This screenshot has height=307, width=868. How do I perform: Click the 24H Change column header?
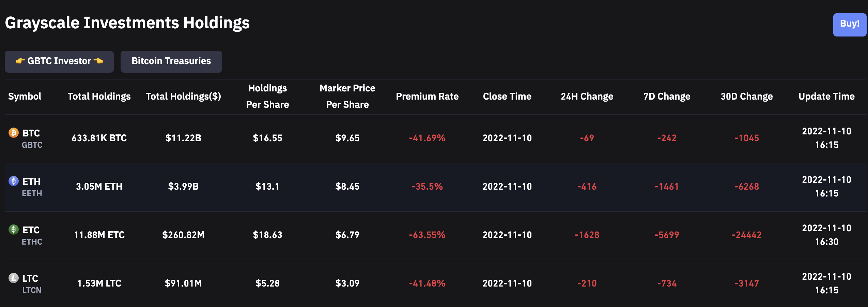[587, 97]
